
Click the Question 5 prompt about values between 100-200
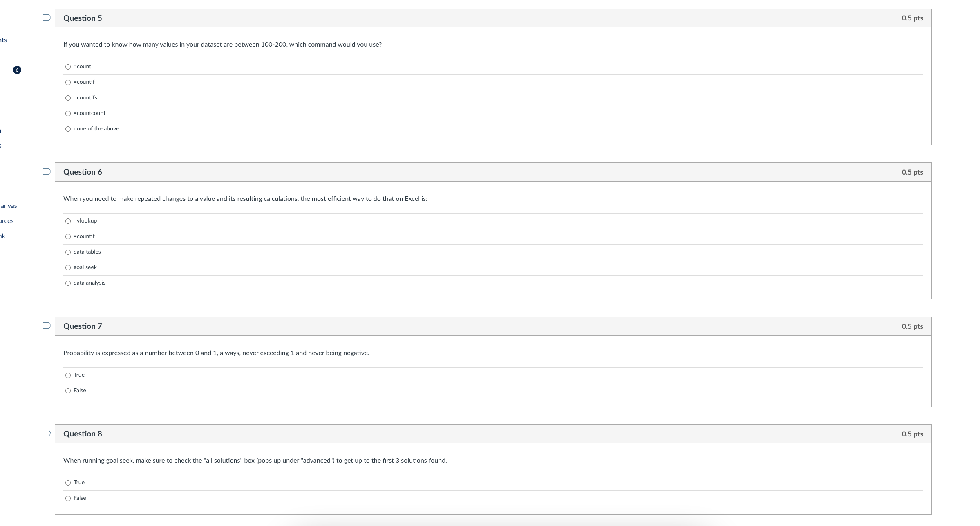pyautogui.click(x=222, y=45)
